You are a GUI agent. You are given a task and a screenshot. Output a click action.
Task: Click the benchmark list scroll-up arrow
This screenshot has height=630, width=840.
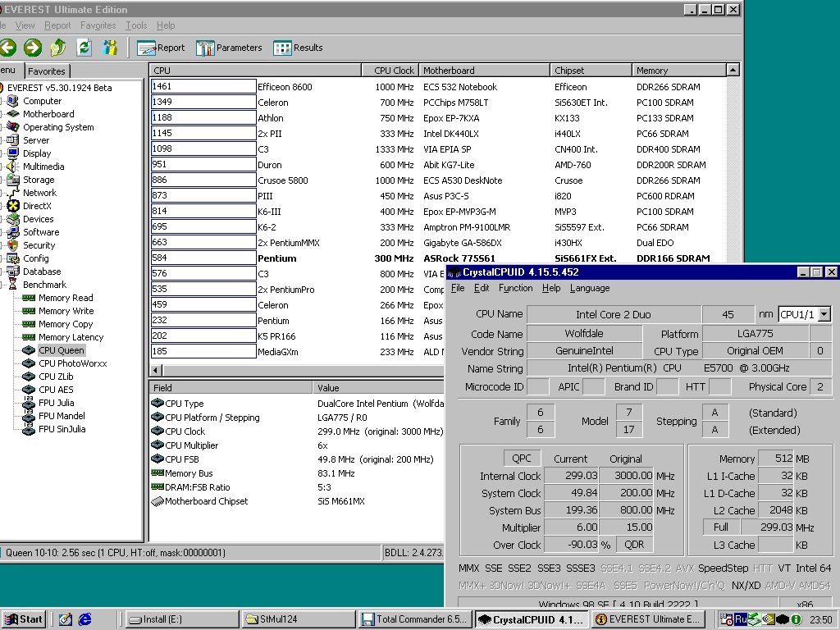click(733, 71)
